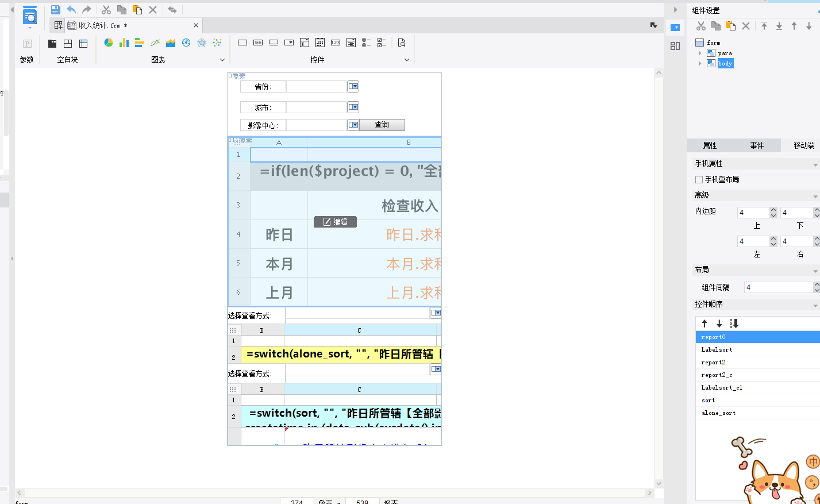Insert a line chart
The height and width of the screenshot is (504, 820).
click(155, 43)
